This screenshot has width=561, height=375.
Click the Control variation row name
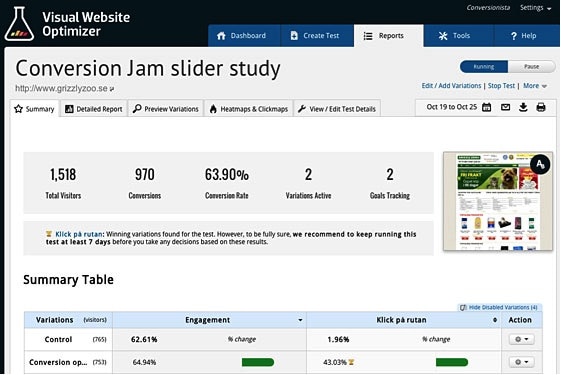[x=58, y=339]
